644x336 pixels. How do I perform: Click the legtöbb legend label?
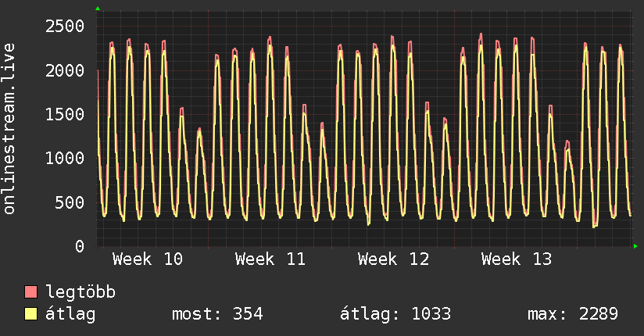click(80, 292)
